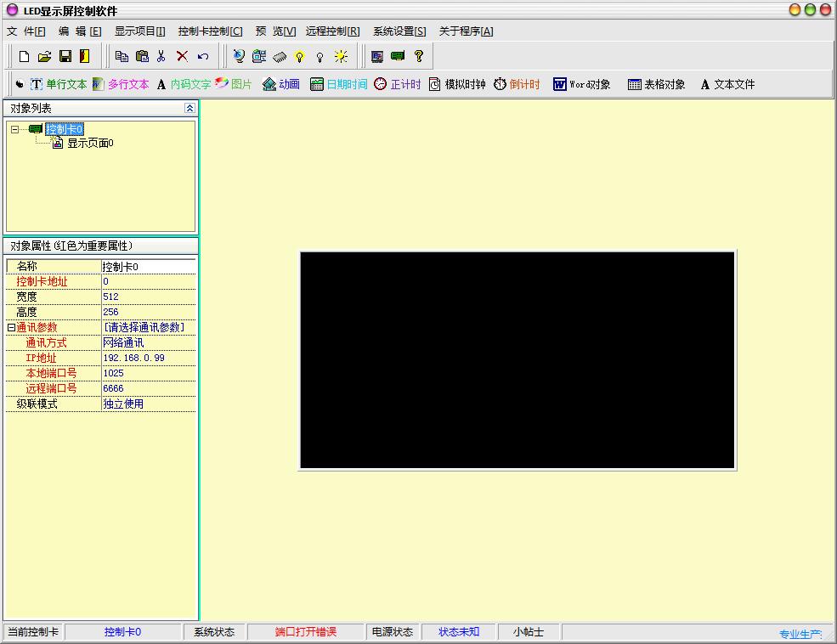Screen dimensions: 837x644
Task: Turn screen off with unlit bulb icon
Action: (320, 57)
